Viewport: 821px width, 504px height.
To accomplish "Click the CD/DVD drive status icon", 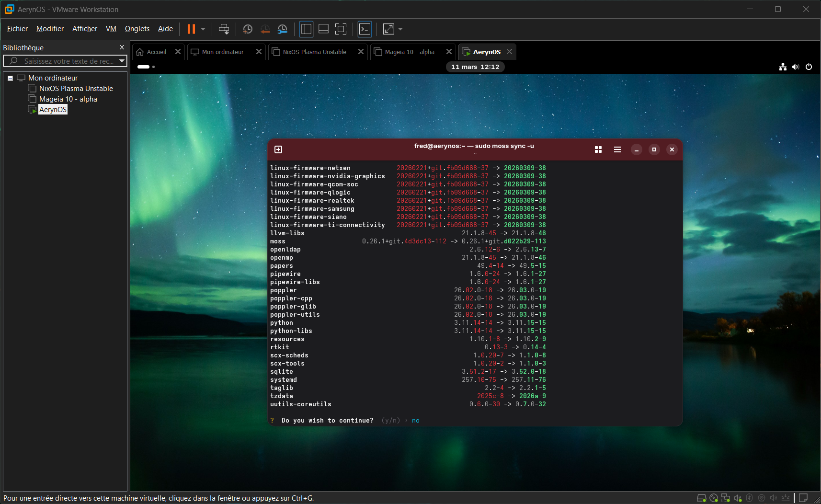I will [x=714, y=498].
